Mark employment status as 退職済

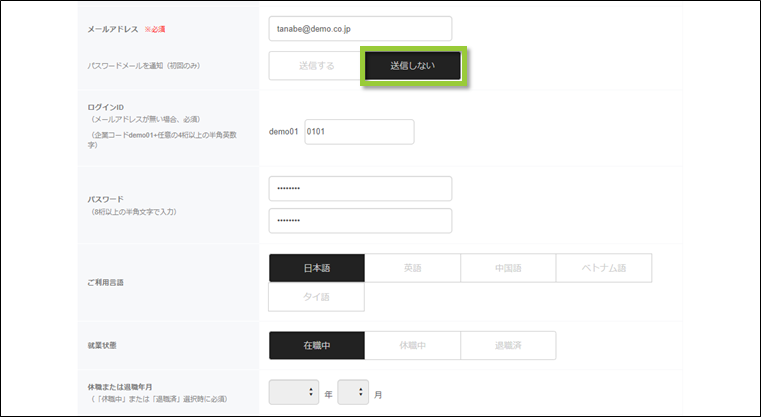(x=508, y=345)
